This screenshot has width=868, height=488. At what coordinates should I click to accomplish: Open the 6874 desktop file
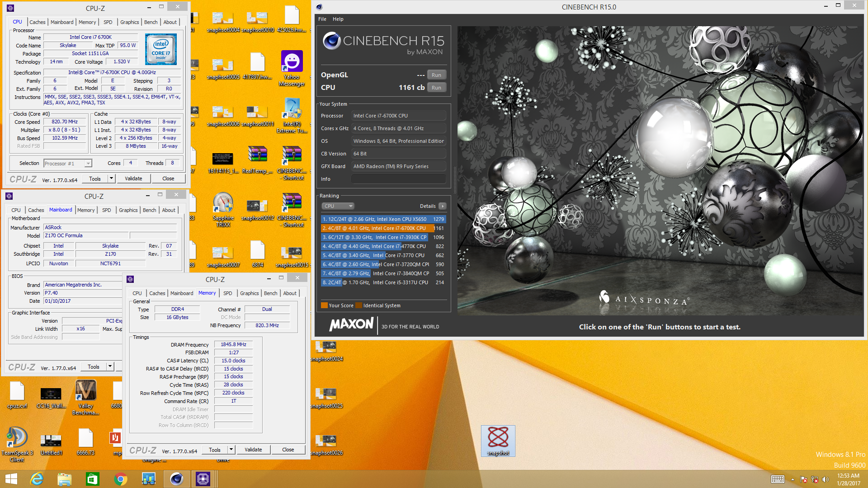[x=257, y=254]
